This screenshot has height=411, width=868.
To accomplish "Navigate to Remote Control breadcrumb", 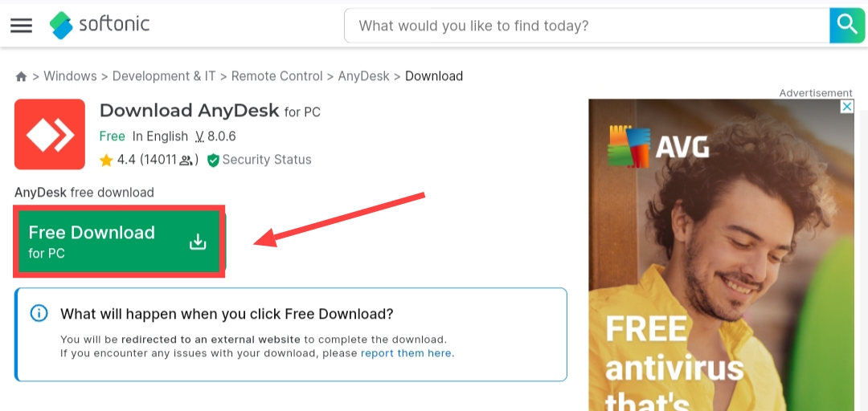I will [x=276, y=76].
